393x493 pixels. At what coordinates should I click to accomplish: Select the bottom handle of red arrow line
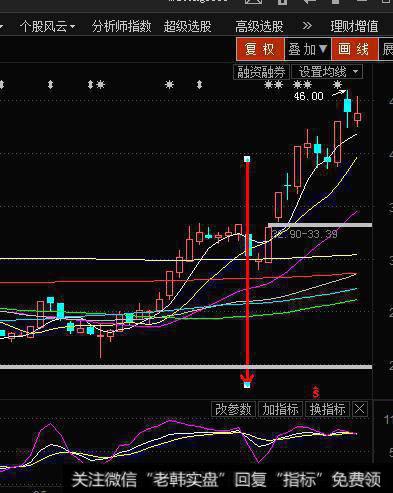(x=247, y=385)
